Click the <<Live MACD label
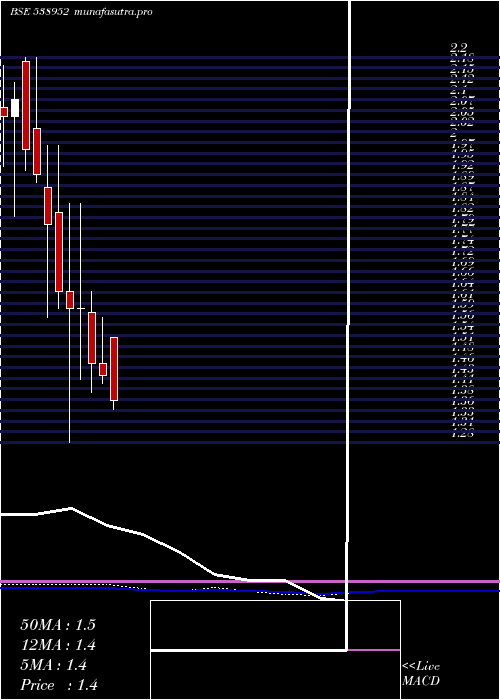The height and width of the screenshot is (700, 500). [421, 673]
